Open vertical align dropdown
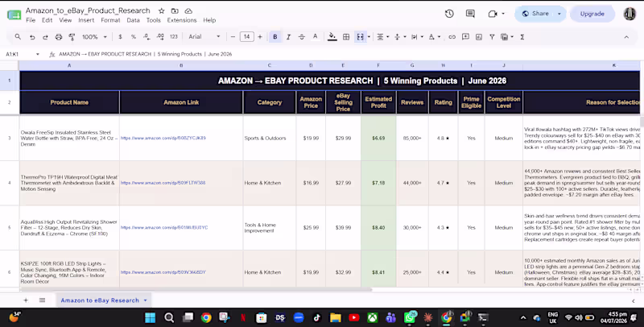This screenshot has width=644, height=327. tap(399, 37)
